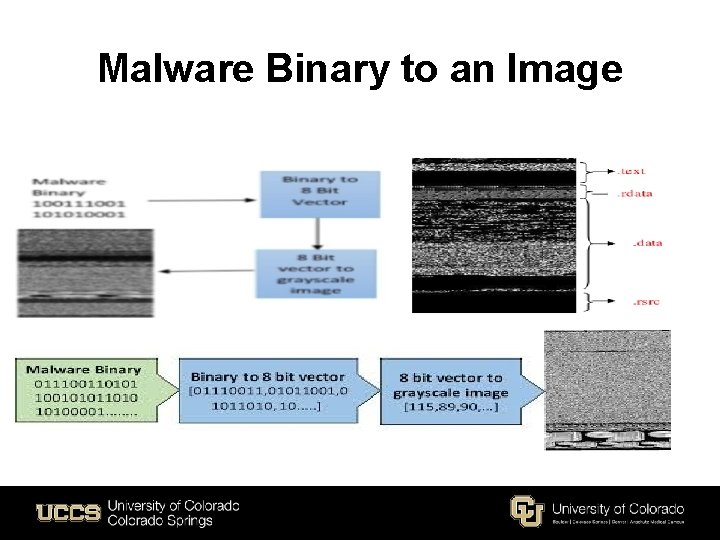Click the blurry grayscale malware image on the left
Viewport: 720px width, 540px height.
click(85, 273)
